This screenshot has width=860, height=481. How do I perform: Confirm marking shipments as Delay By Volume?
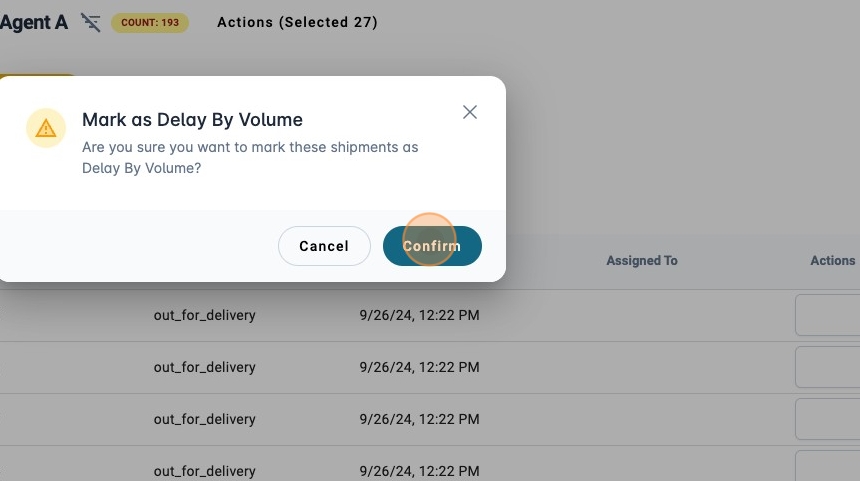(x=432, y=246)
